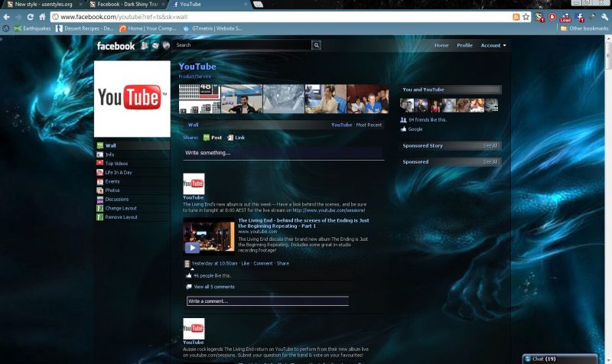Open Info in the left sidebar
This screenshot has width=612, height=364.
tap(132, 154)
